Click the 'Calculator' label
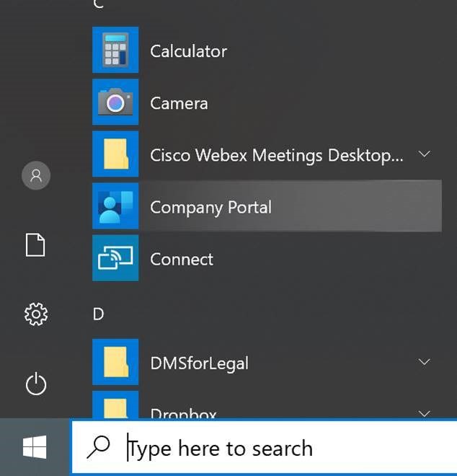Viewport: 457px width, 476px height. (x=188, y=51)
